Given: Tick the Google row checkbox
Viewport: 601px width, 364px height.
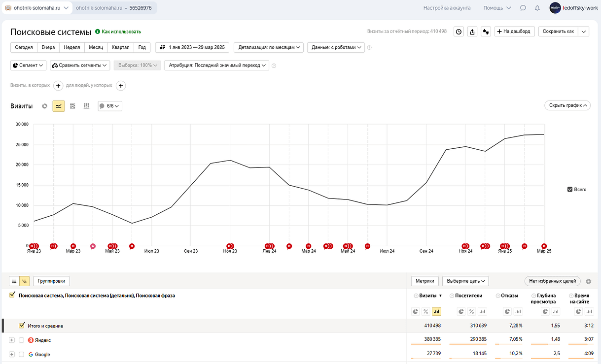Looking at the screenshot, I should point(21,355).
